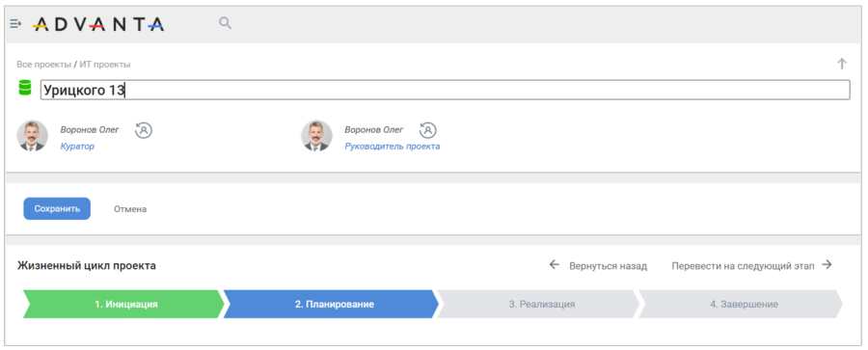Click the right arrow after Перевести на следующий этап
868x350 pixels.
827,265
